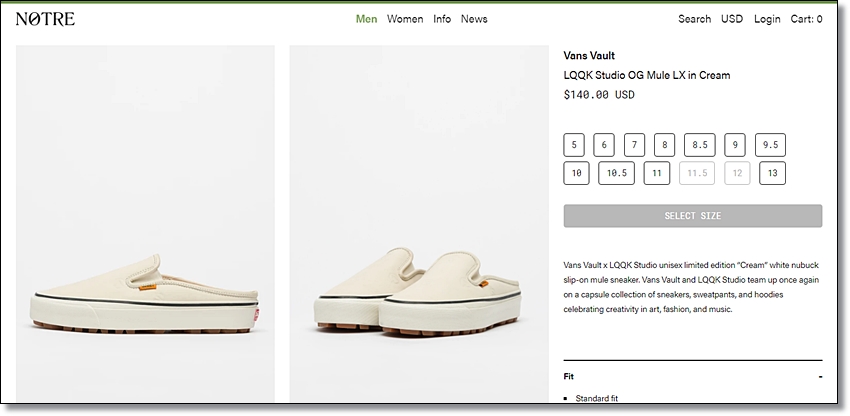This screenshot has height=416, width=850.
Task: Select size 9.5
Action: point(770,145)
